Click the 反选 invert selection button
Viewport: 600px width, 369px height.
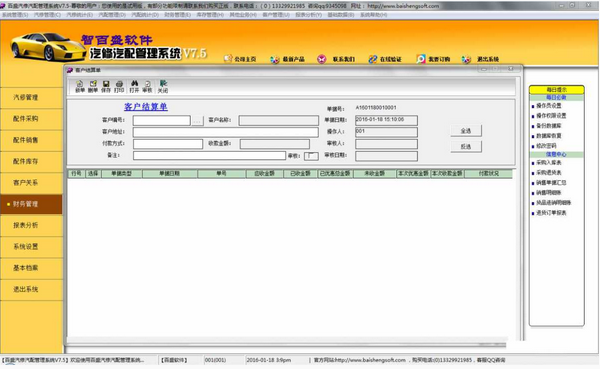click(466, 147)
